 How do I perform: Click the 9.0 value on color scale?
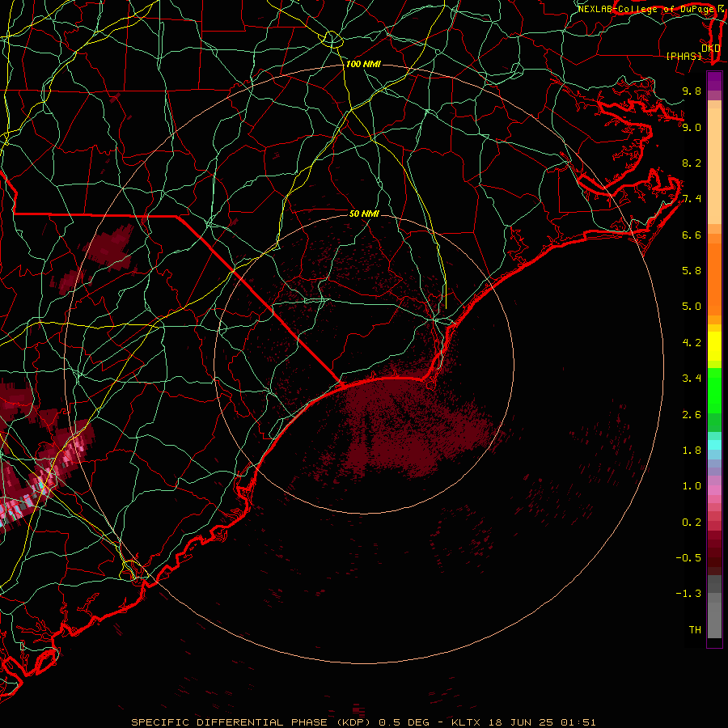pos(692,127)
